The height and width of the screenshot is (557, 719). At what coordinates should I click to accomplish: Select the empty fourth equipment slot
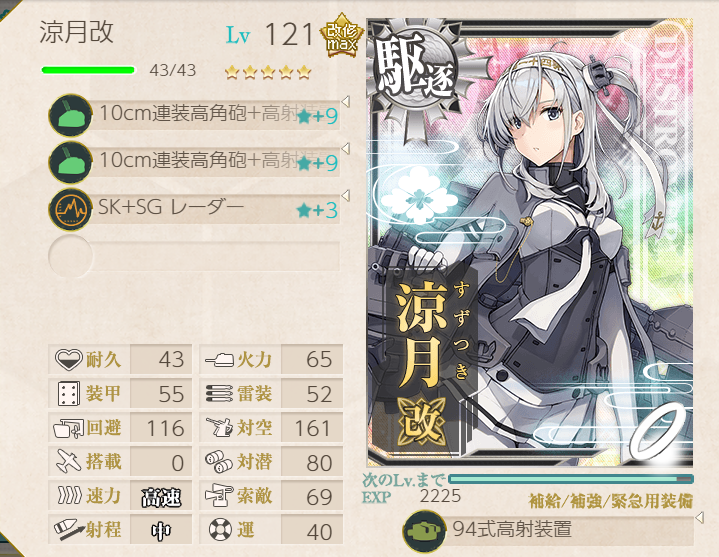point(194,256)
